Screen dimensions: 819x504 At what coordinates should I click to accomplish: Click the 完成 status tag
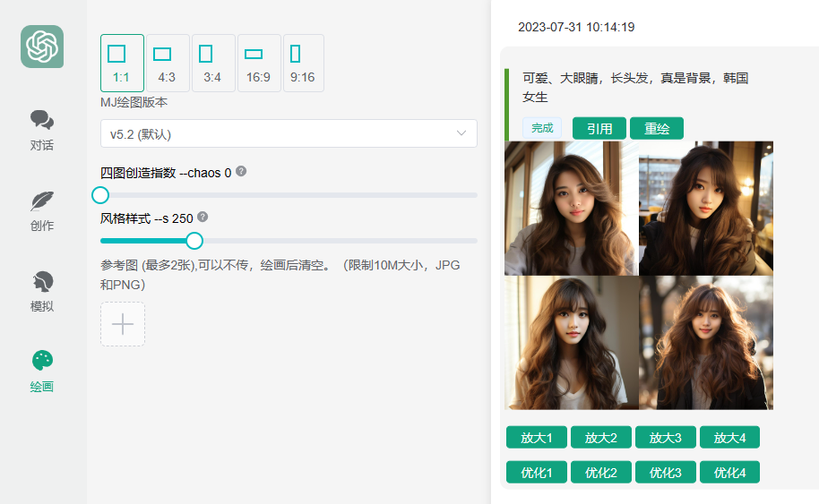click(x=542, y=128)
